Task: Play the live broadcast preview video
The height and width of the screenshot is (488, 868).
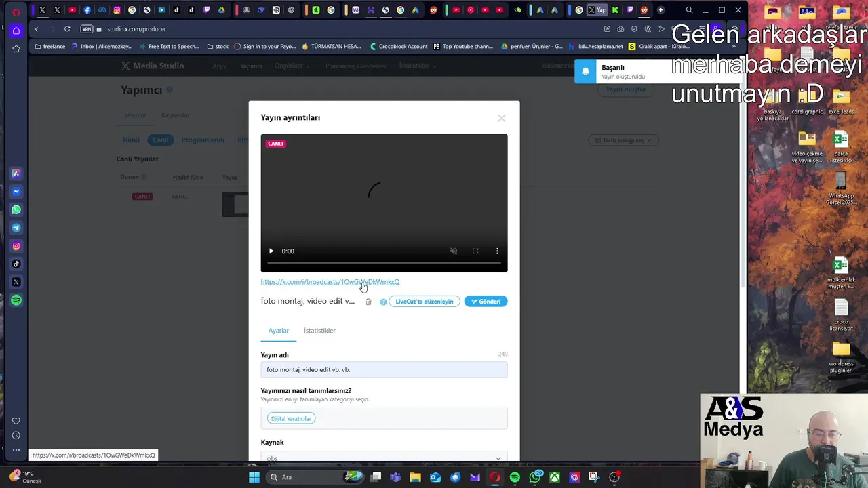Action: click(x=271, y=251)
